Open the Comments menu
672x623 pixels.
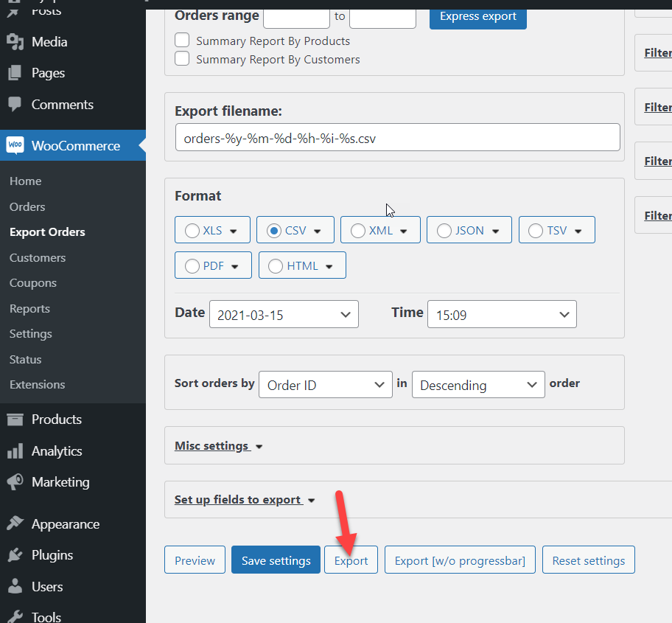click(x=62, y=104)
